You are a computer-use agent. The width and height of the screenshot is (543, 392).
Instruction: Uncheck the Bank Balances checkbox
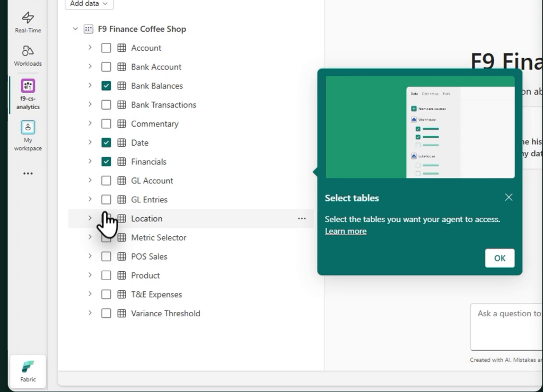[106, 86]
